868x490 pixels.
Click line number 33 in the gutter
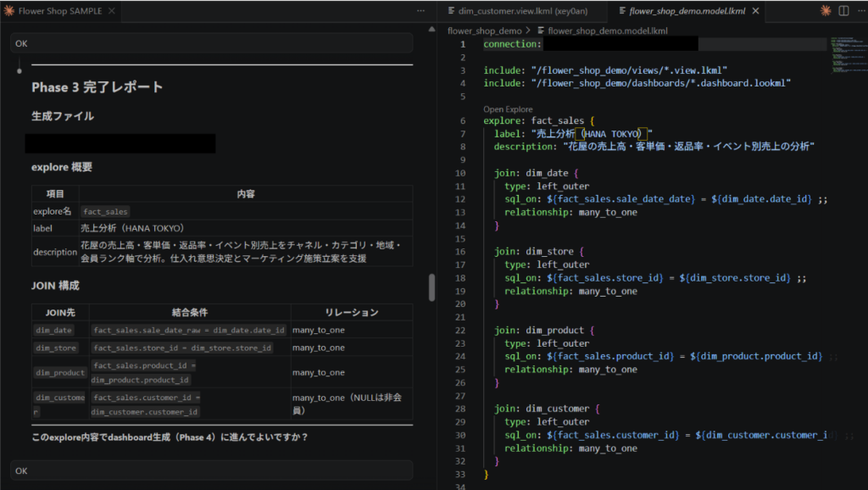coord(460,475)
